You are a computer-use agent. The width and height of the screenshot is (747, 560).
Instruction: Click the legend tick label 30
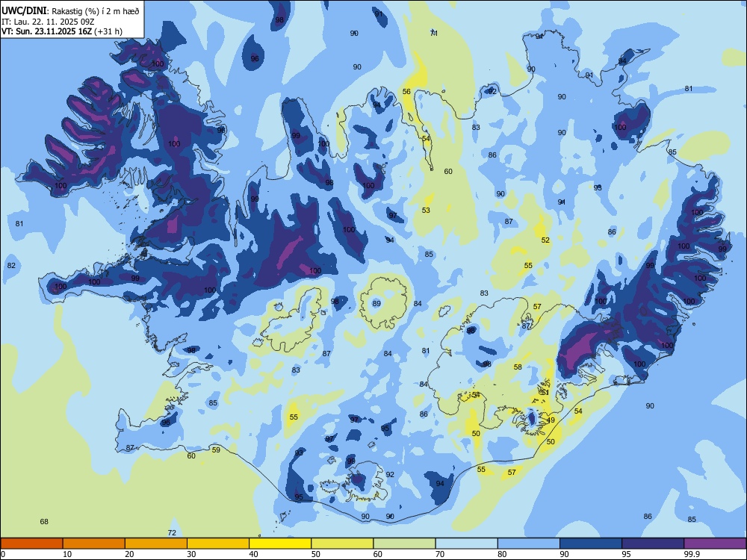click(191, 554)
